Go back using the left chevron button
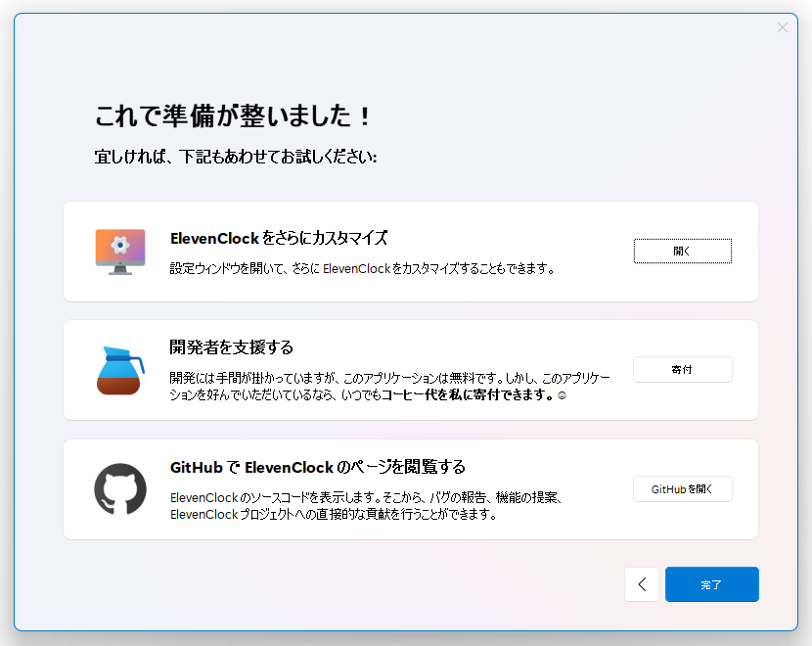Image resolution: width=812 pixels, height=646 pixels. pos(642,584)
